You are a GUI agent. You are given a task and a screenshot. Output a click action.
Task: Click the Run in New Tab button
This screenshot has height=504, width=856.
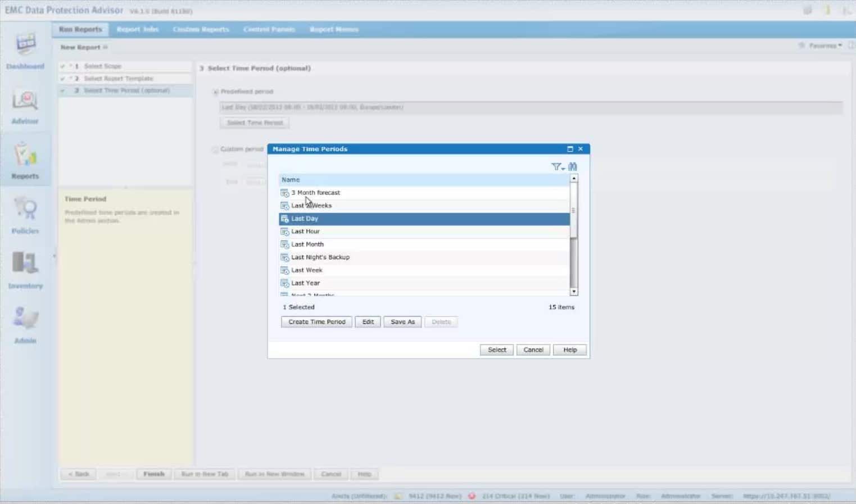click(205, 474)
